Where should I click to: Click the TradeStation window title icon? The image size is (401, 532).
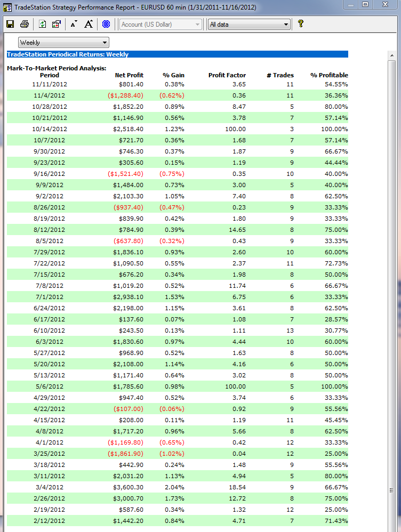pos(7,7)
